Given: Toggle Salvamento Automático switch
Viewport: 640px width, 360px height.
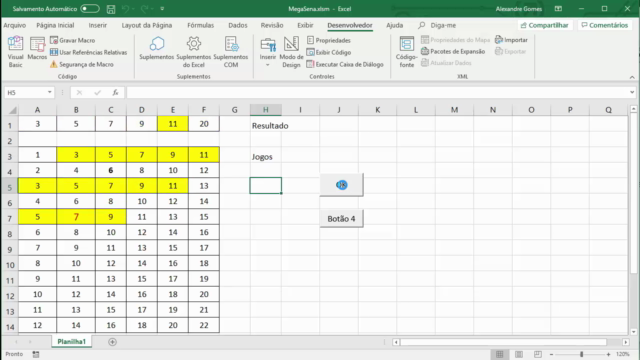Looking at the screenshot, I should click(x=89, y=9).
